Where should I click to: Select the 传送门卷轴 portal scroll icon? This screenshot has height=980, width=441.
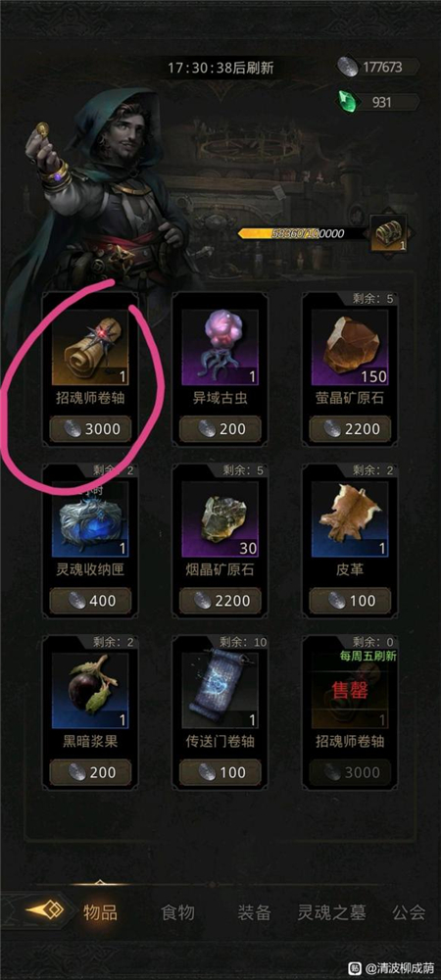coord(220,691)
